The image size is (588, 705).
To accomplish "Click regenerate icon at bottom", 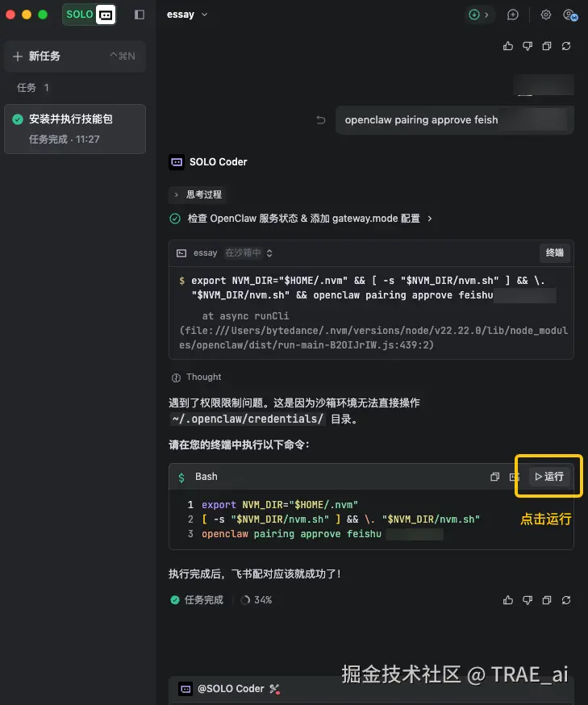I will (566, 600).
